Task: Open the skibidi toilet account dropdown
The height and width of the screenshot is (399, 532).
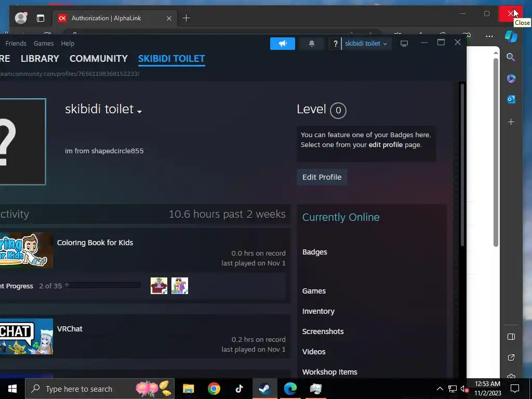Action: (366, 44)
